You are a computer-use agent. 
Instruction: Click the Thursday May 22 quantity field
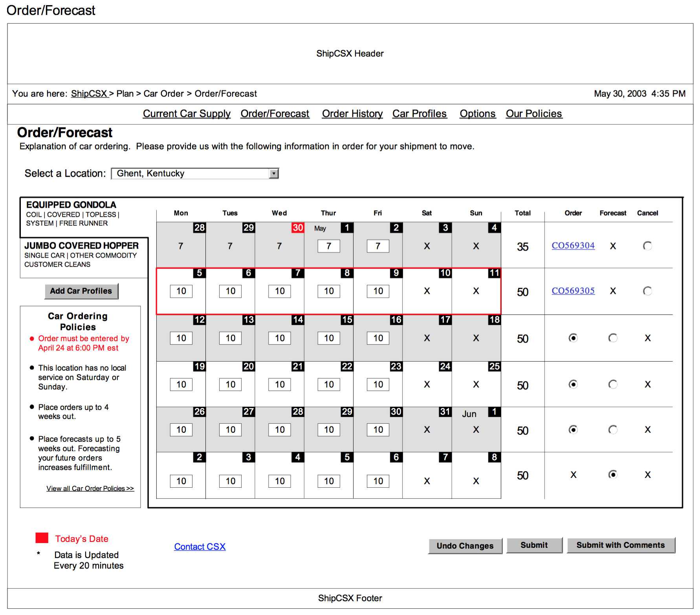(329, 384)
